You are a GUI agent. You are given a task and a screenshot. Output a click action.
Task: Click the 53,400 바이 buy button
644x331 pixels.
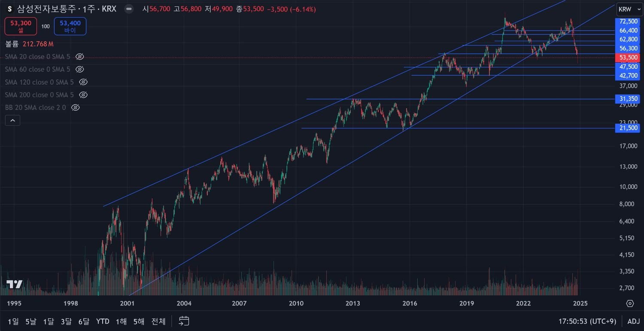click(70, 26)
